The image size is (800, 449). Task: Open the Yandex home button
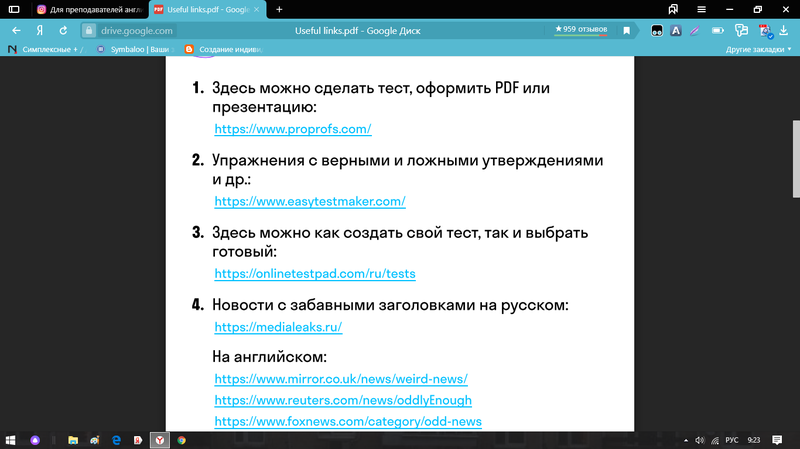point(40,30)
